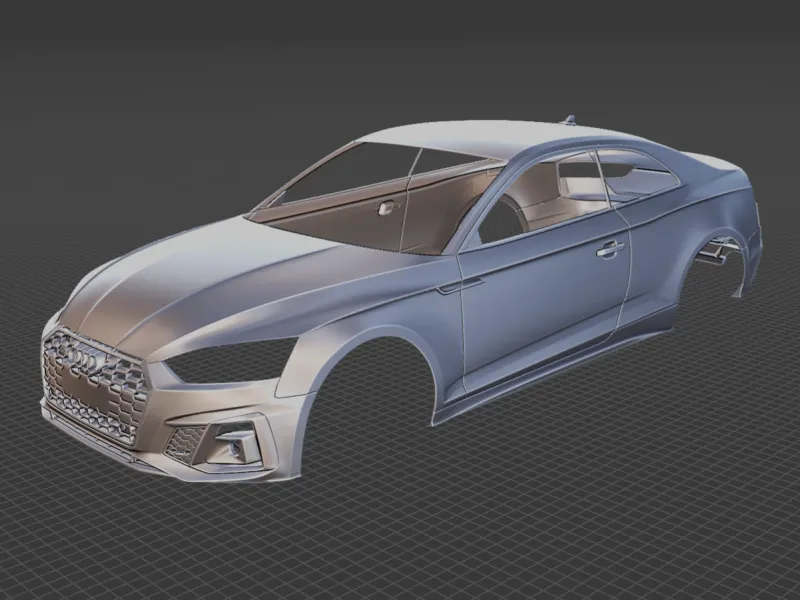This screenshot has height=600, width=800.
Task: Select the roof antenna on the car
Action: pyautogui.click(x=569, y=120)
